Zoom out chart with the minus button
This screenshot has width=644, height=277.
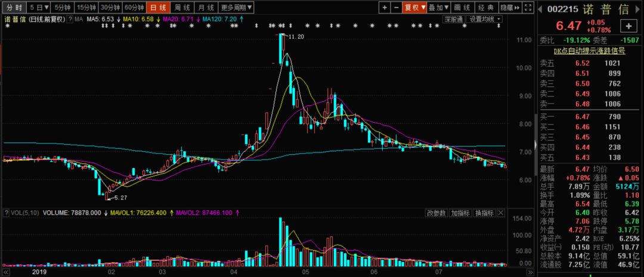[x=395, y=7]
